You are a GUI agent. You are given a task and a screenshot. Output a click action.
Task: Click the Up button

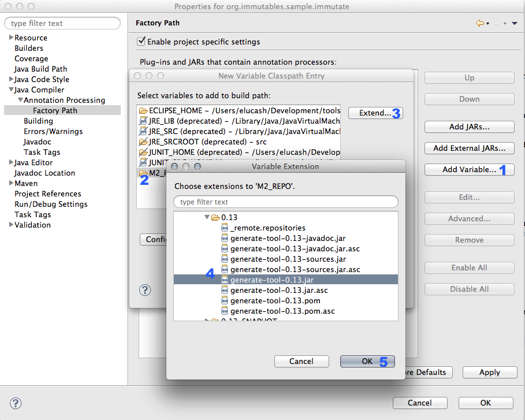pyautogui.click(x=469, y=78)
